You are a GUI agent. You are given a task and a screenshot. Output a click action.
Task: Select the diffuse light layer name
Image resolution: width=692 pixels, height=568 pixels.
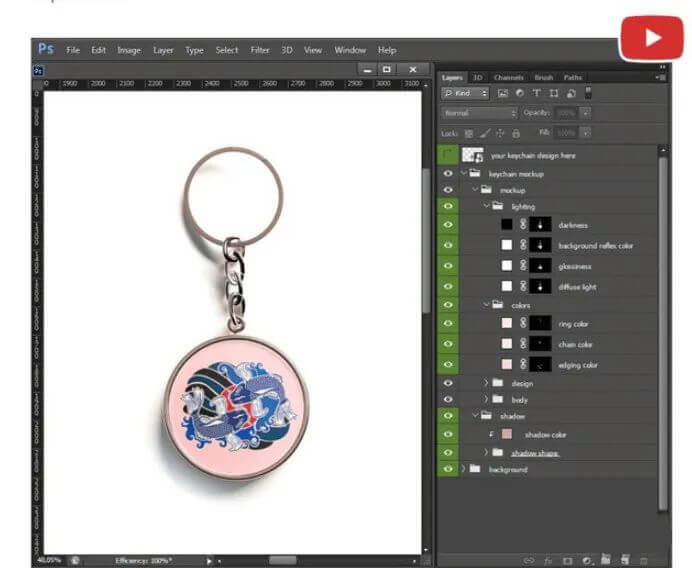tap(577, 287)
